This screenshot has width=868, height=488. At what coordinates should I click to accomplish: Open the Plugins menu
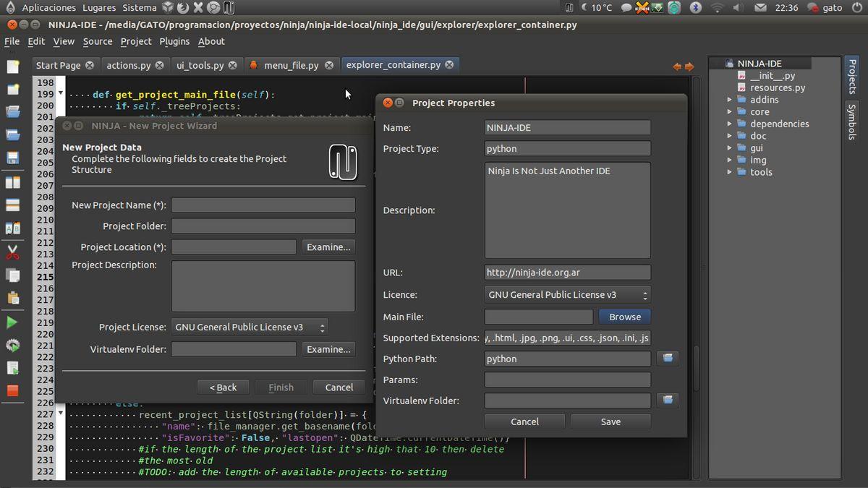click(174, 41)
